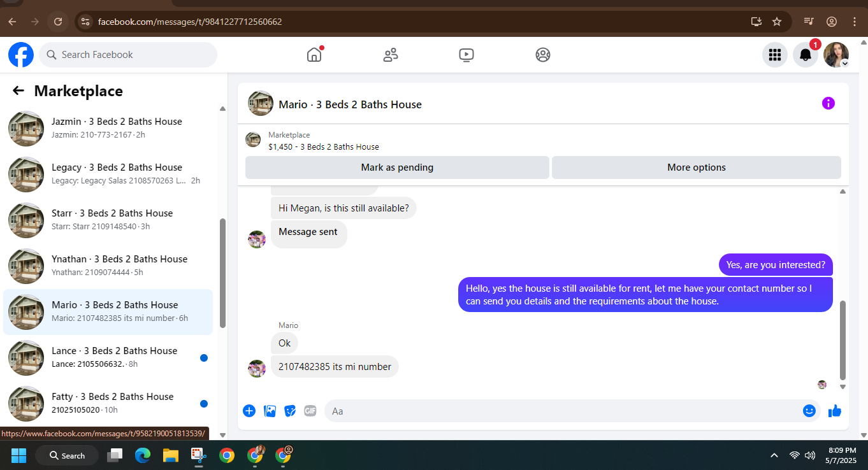The width and height of the screenshot is (868, 470).
Task: Reload the page in browser
Action: [58, 22]
